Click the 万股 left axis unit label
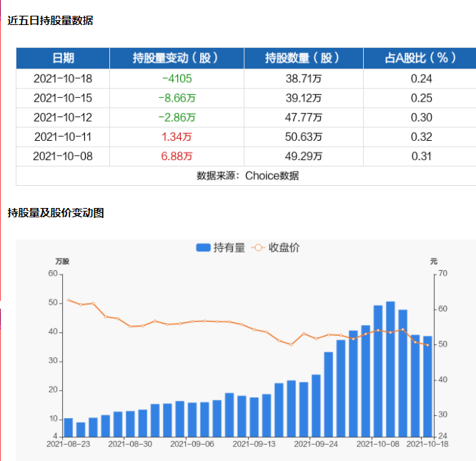This screenshot has width=476, height=461. (x=62, y=262)
